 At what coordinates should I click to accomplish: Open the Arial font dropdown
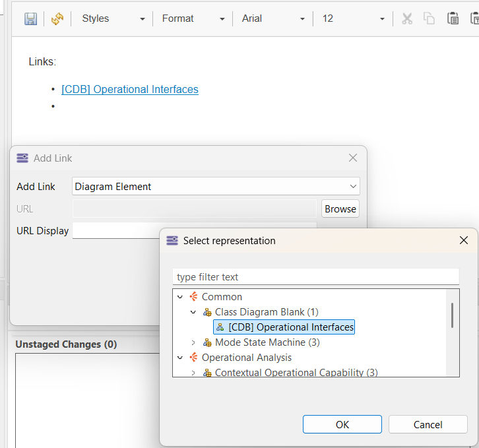click(x=273, y=18)
